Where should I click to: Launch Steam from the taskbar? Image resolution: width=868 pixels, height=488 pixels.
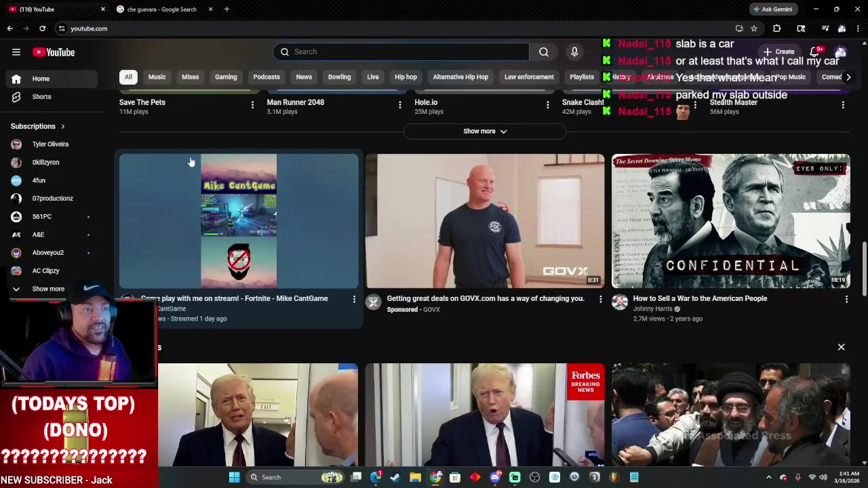[x=395, y=477]
